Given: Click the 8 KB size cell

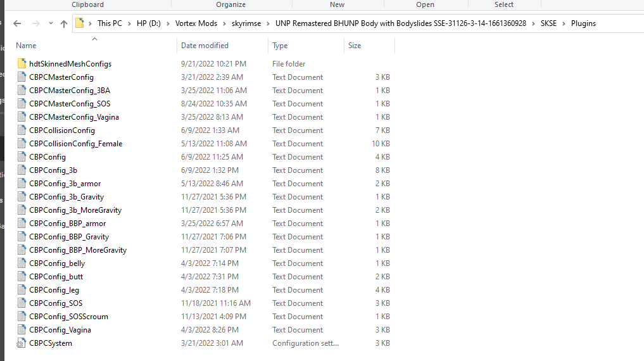Looking at the screenshot, I should (382, 170).
